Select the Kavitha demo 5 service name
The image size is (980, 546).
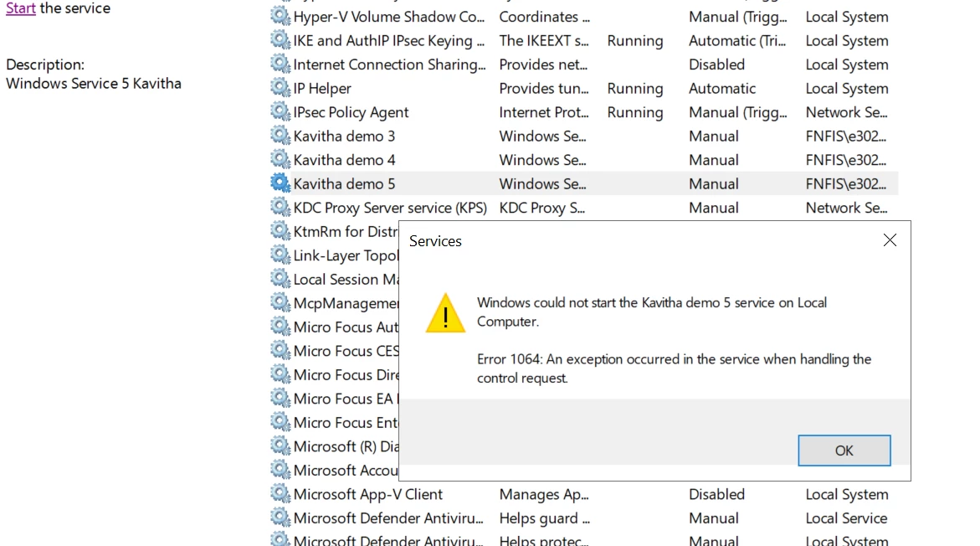(x=344, y=184)
